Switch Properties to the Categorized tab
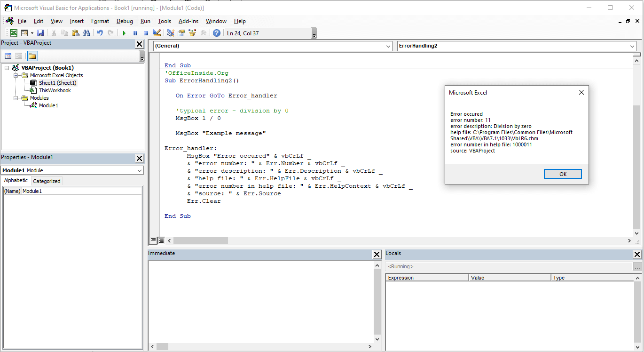644x352 pixels. [x=47, y=180]
